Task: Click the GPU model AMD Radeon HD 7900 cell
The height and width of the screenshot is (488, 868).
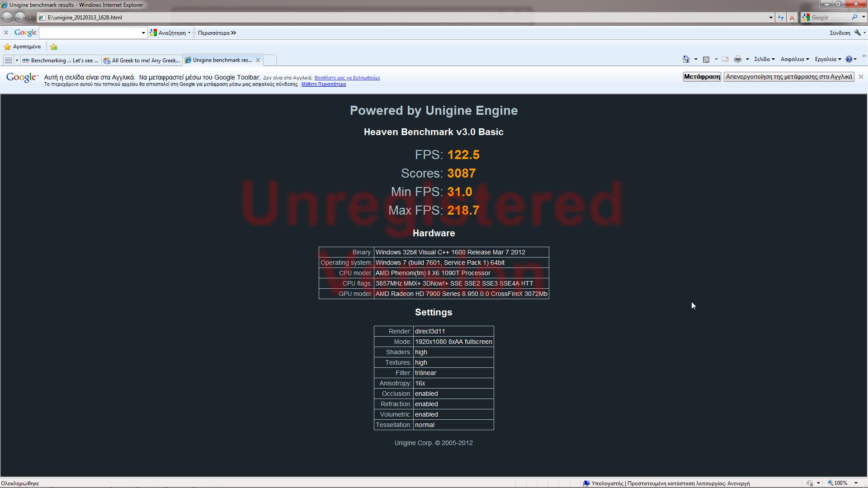Action: coord(462,294)
